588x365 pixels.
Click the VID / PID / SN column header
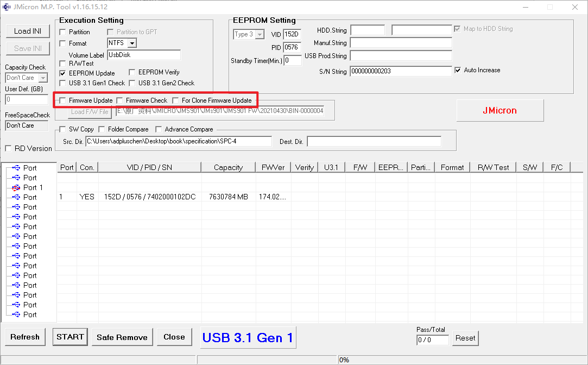(x=150, y=167)
